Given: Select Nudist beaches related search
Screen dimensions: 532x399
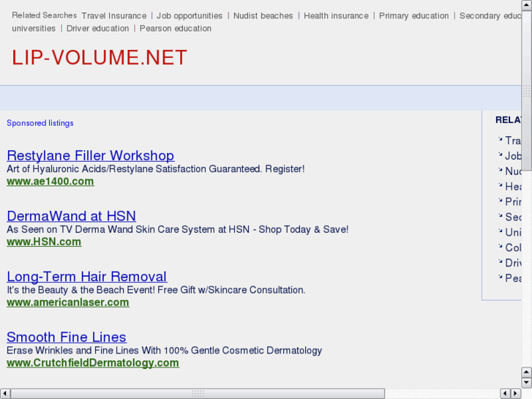Looking at the screenshot, I should (x=263, y=15).
